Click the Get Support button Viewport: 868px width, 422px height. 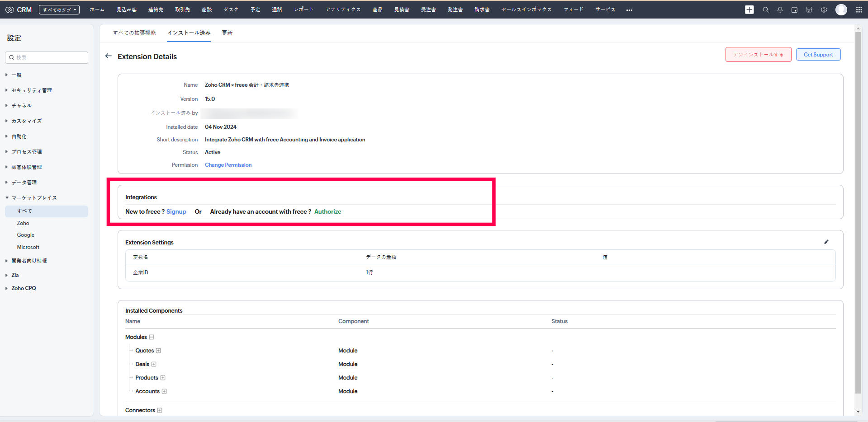(x=818, y=55)
